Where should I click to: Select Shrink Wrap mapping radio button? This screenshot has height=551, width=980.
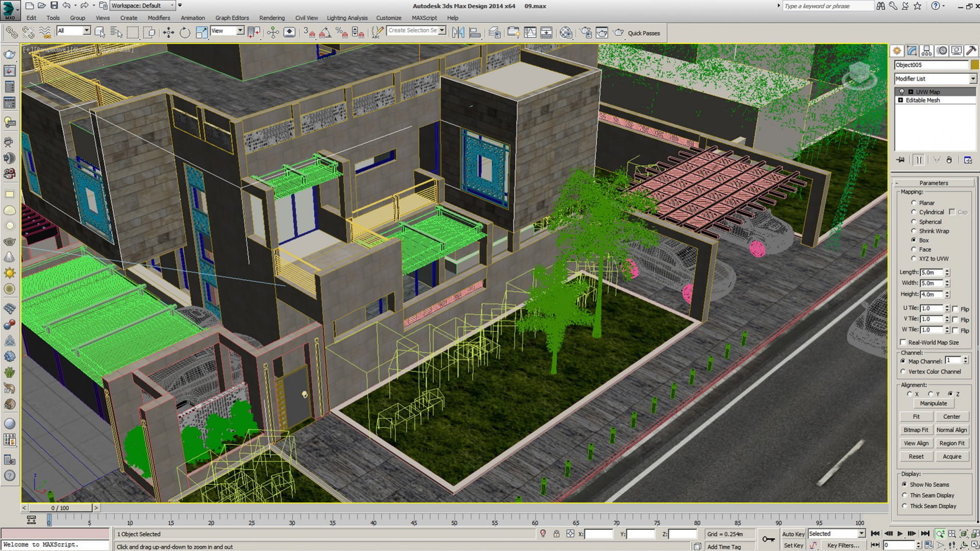coord(913,231)
